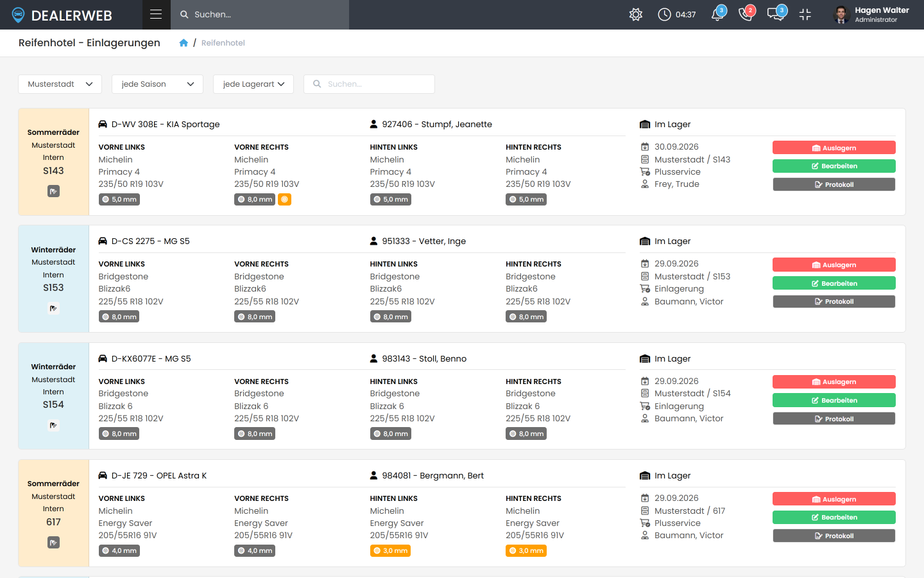Click the note icon under S143
The image size is (924, 578).
point(53,191)
